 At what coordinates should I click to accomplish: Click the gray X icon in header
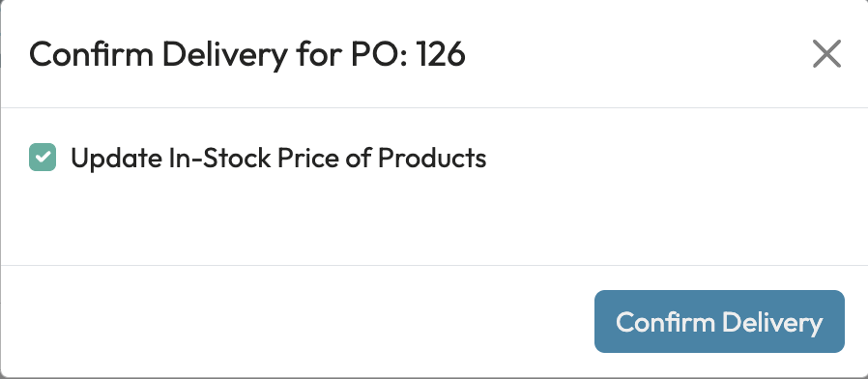826,54
